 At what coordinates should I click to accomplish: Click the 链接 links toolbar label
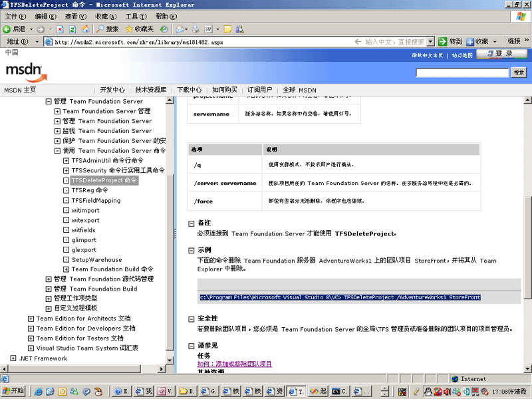513,41
